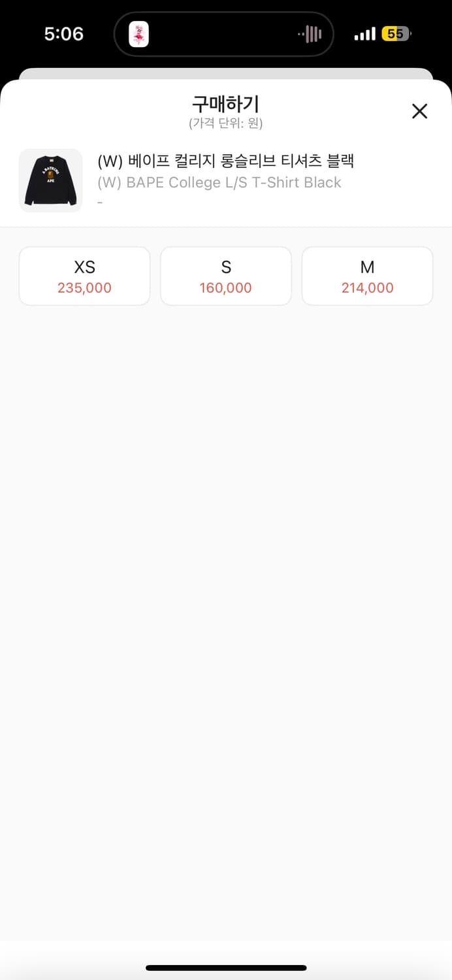Tap the app thumbnail in Dynamic Island
The width and height of the screenshot is (452, 980).
(x=138, y=34)
